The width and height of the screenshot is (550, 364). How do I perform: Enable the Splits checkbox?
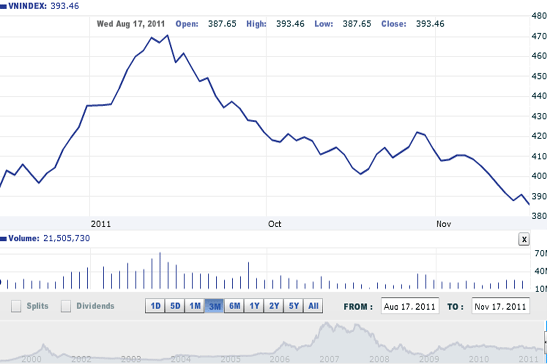[x=16, y=306]
